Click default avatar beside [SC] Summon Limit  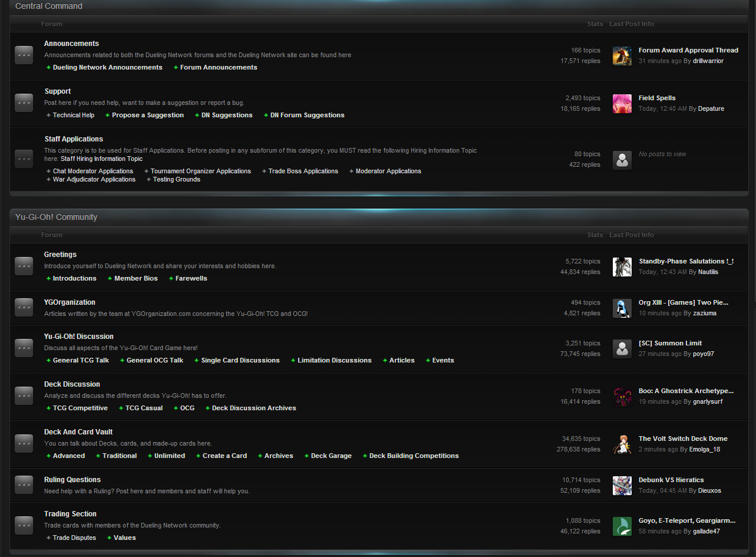pos(622,349)
